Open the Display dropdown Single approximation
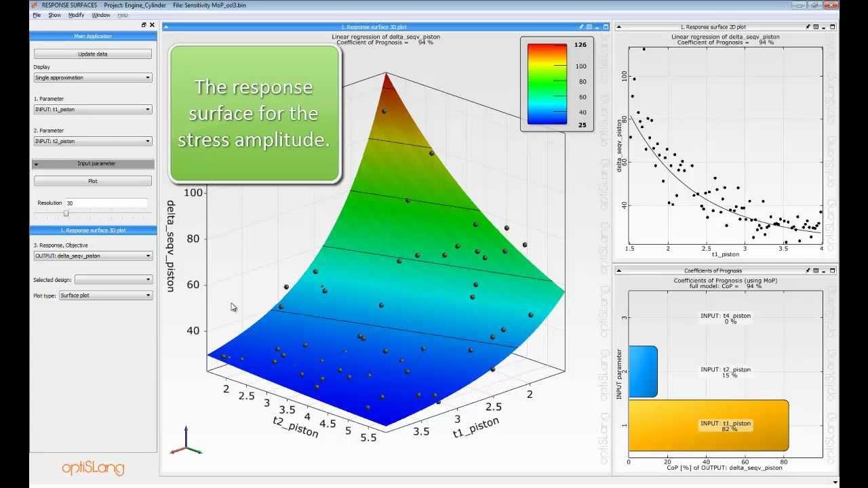 (93, 78)
